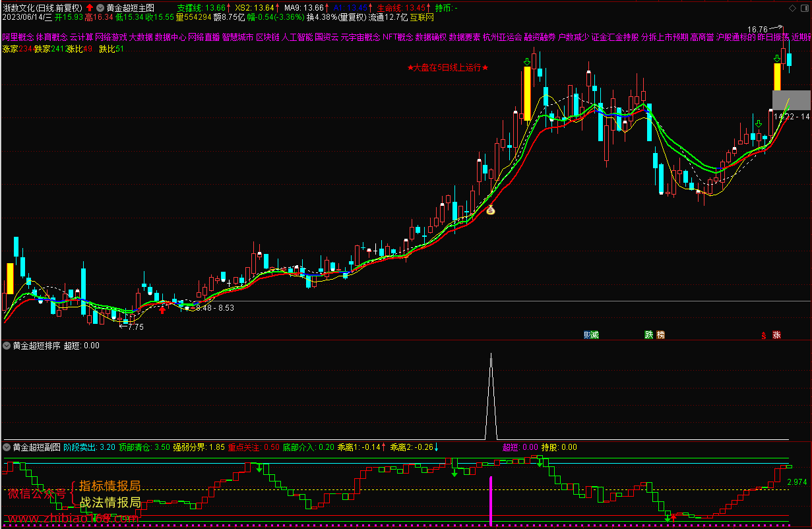Image resolution: width=812 pixels, height=529 pixels.
Task: Select the 户数减少 concept tag
Action: click(x=574, y=37)
